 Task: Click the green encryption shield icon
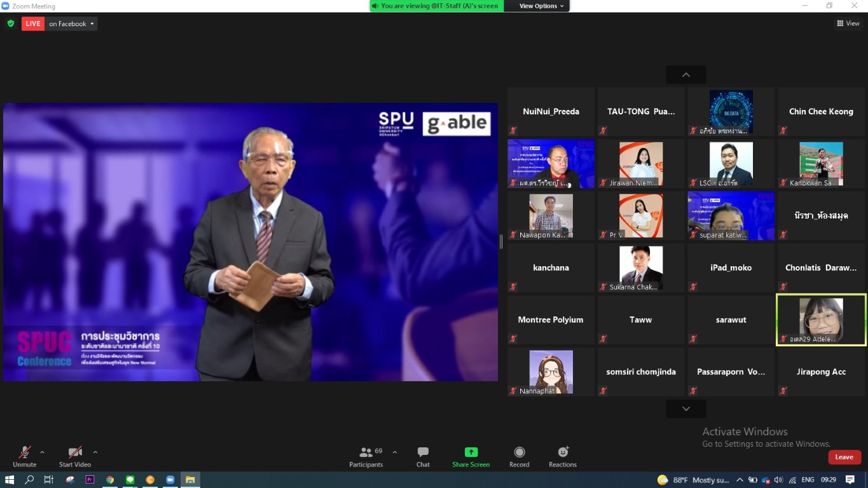11,24
